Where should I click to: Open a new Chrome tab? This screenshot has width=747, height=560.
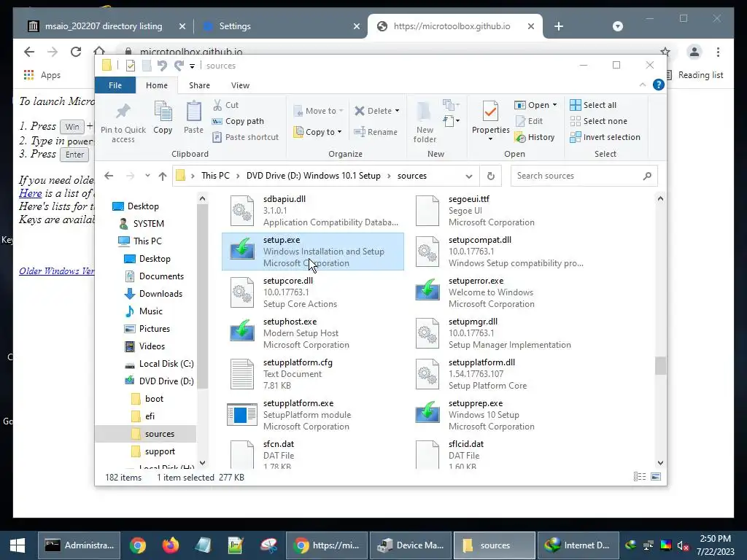pos(559,26)
